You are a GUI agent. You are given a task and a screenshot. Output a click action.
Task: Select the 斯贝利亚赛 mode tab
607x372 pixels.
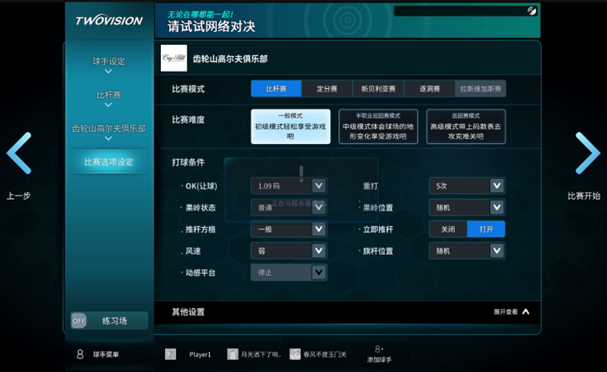click(x=378, y=89)
